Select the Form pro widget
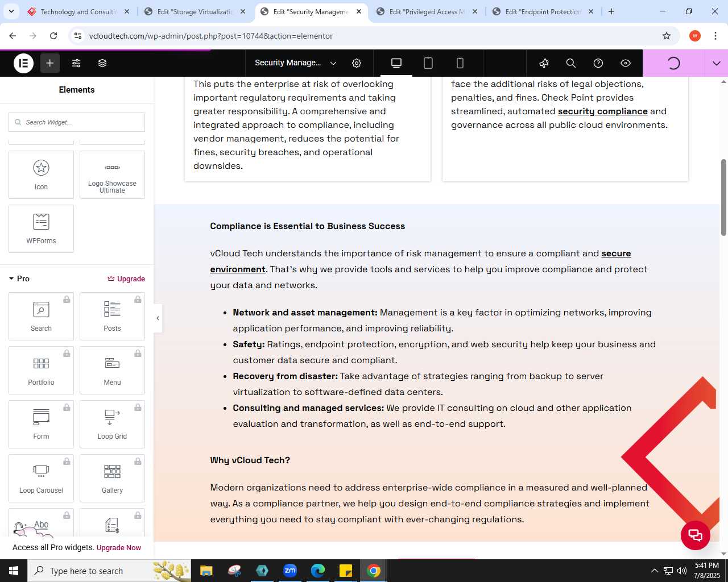The image size is (728, 582). coord(41,424)
